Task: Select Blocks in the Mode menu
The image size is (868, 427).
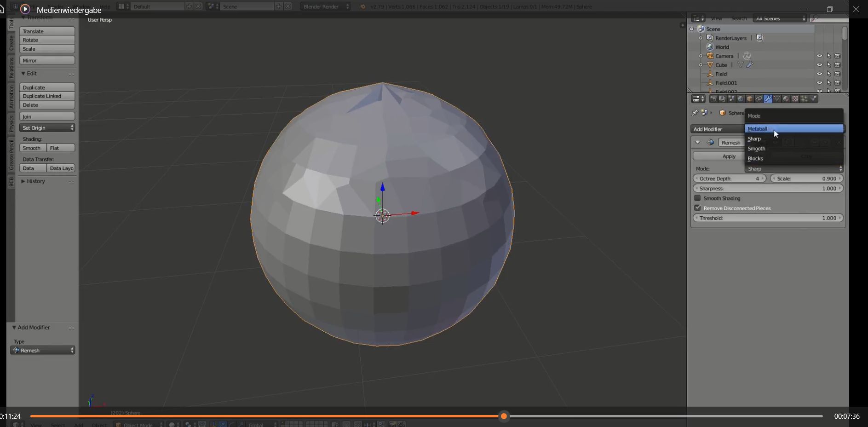Action: [755, 159]
